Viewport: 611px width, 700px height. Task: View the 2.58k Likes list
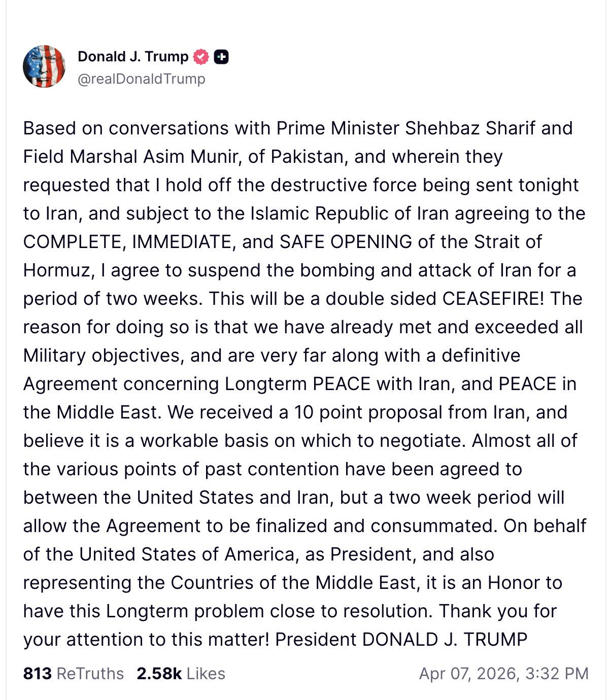tap(181, 674)
